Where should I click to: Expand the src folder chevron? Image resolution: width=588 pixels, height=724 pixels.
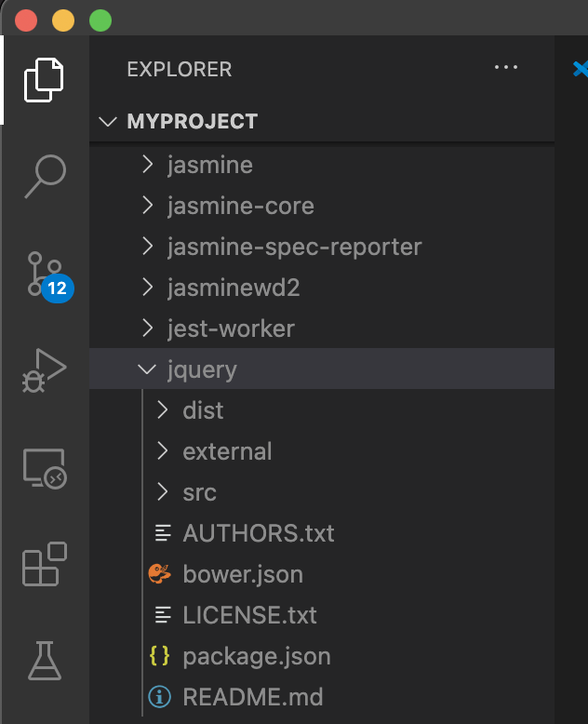point(163,491)
